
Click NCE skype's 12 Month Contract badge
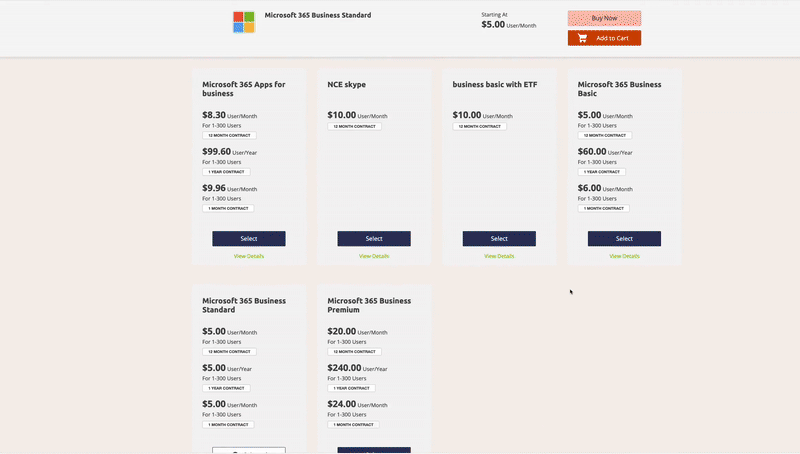pos(354,126)
